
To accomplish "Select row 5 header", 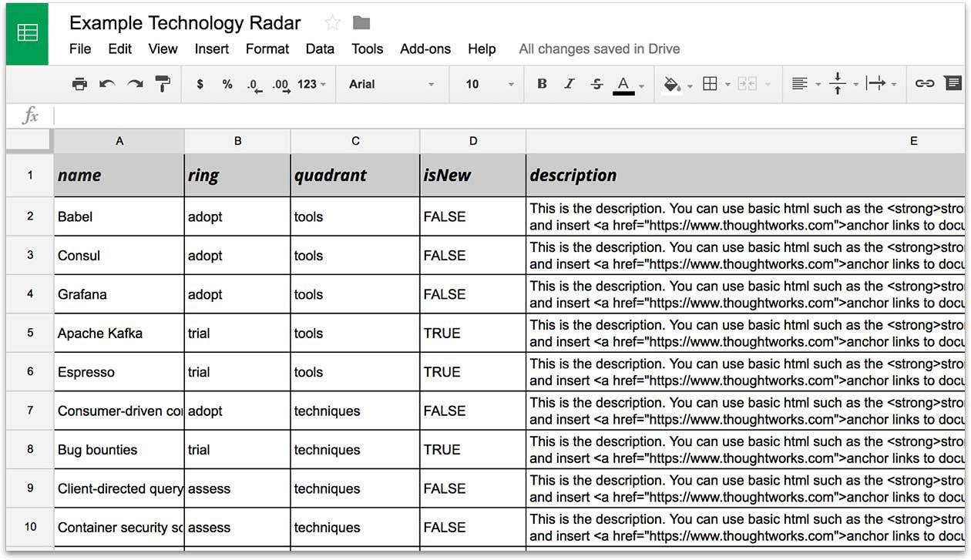I will tap(30, 333).
